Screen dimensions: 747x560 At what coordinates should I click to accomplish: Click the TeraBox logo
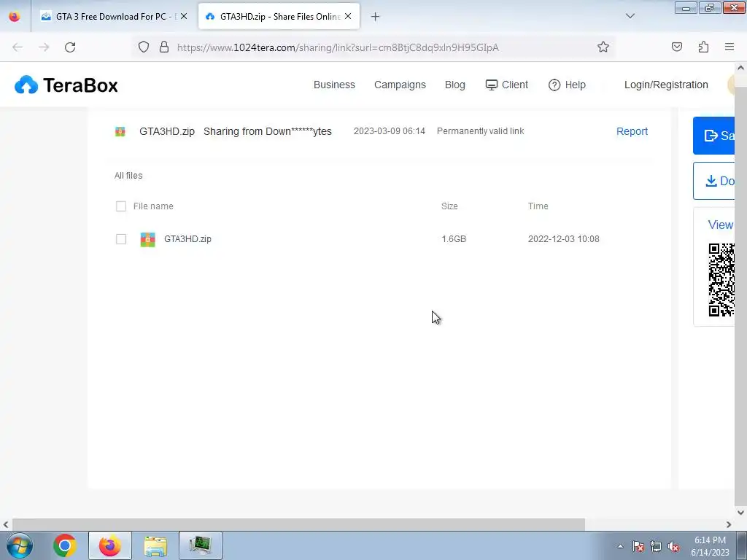coord(66,85)
